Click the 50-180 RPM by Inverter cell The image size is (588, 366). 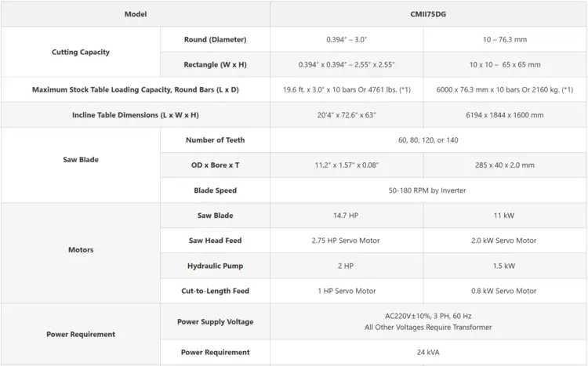[x=428, y=190]
